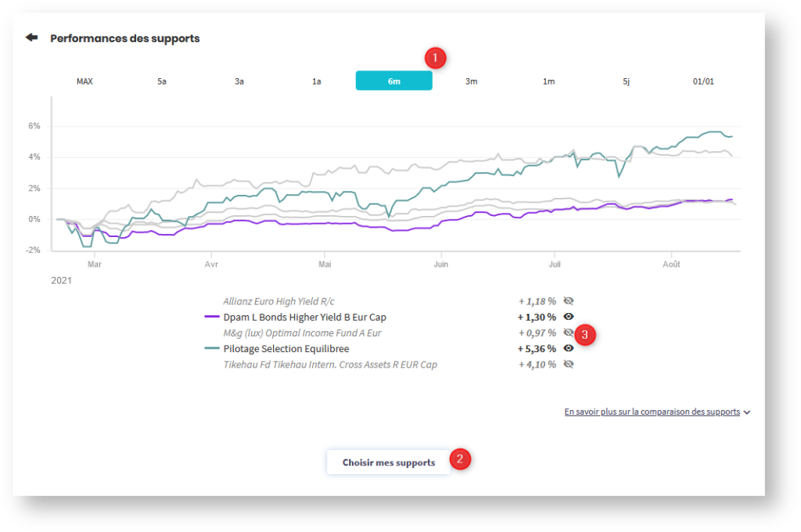Viewport: 801px width, 532px height.
Task: Select the active 6m period tab
Action: point(394,81)
